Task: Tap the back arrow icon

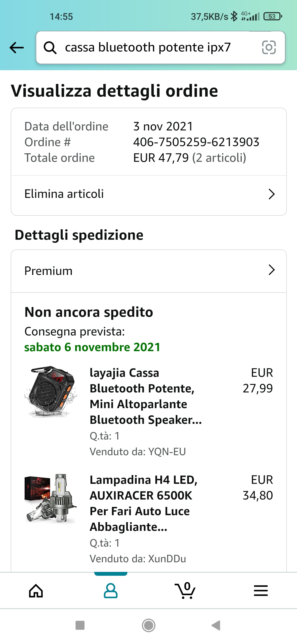Action: click(17, 48)
